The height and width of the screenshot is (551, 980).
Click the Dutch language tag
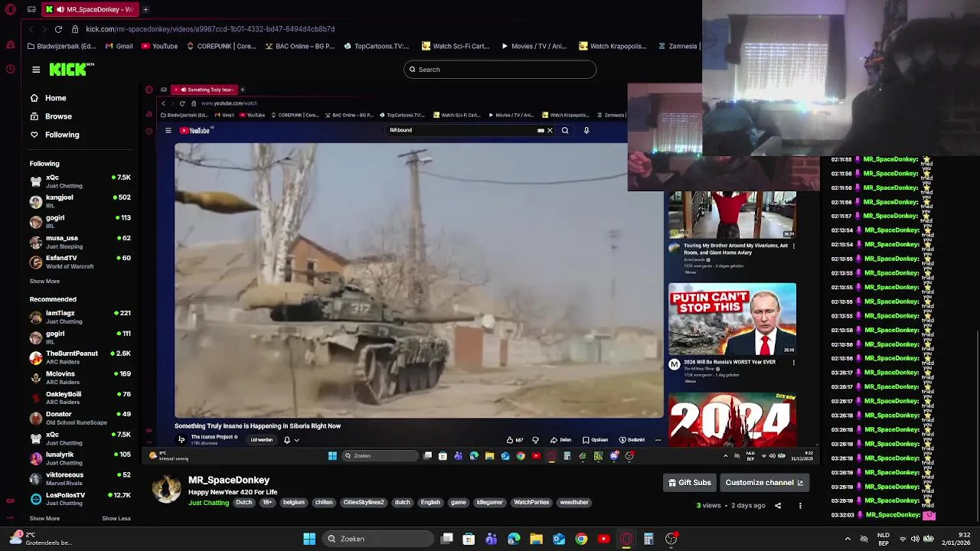pyautogui.click(x=243, y=503)
